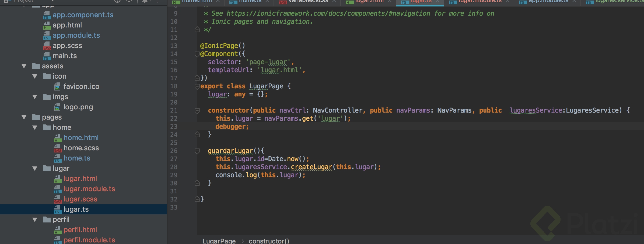The image size is (644, 244).
Task: Click the HTML icon beside lugar.html in tree
Action: [x=58, y=179]
